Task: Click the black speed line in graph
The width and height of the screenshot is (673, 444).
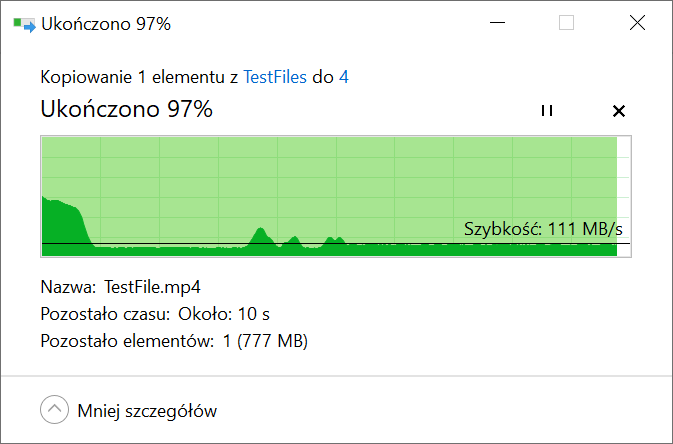Action: tap(336, 243)
